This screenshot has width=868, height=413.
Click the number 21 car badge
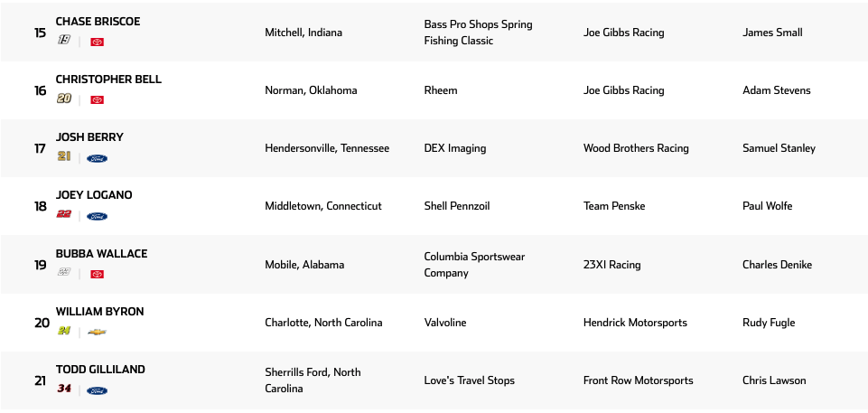(64, 157)
